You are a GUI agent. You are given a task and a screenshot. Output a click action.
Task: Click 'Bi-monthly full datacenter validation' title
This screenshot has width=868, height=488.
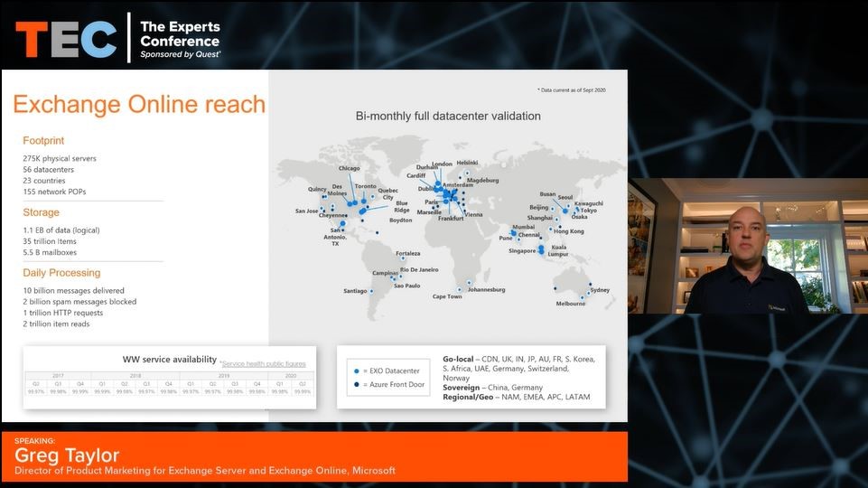click(448, 117)
